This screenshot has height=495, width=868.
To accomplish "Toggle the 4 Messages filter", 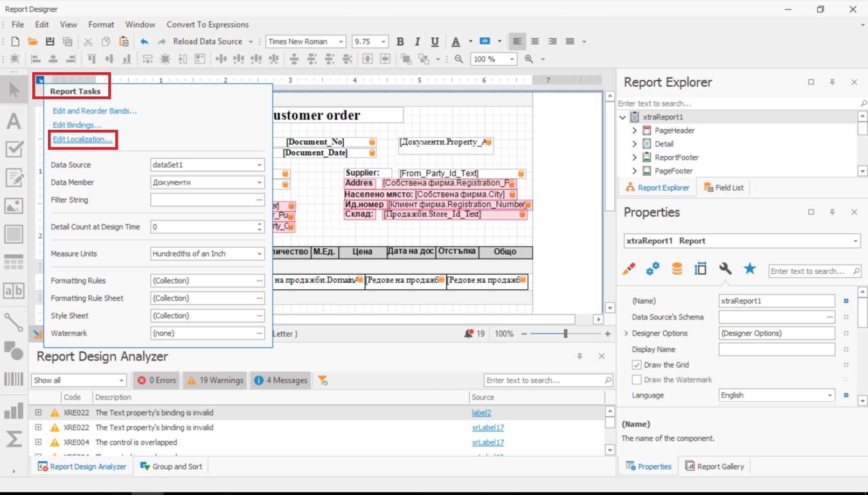I will pyautogui.click(x=280, y=380).
